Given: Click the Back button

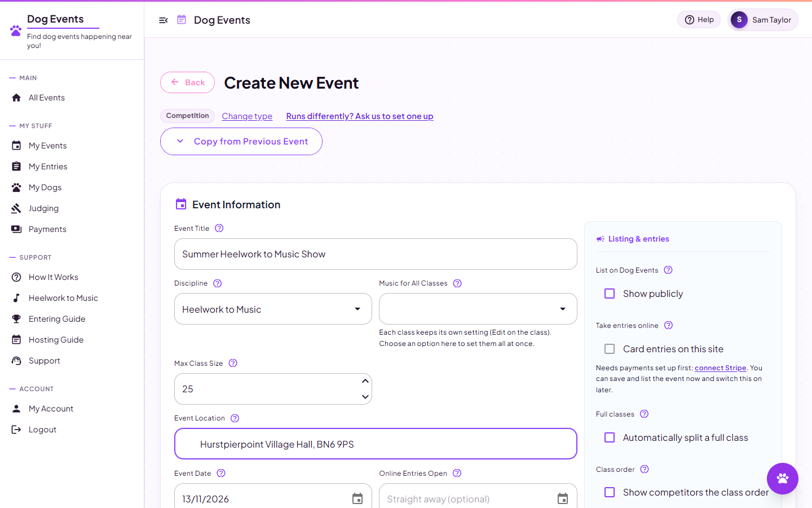Looking at the screenshot, I should click(x=187, y=82).
